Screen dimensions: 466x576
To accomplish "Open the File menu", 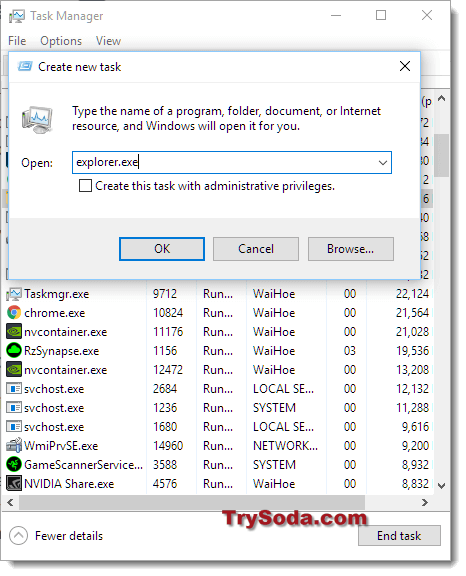I will 17,41.
